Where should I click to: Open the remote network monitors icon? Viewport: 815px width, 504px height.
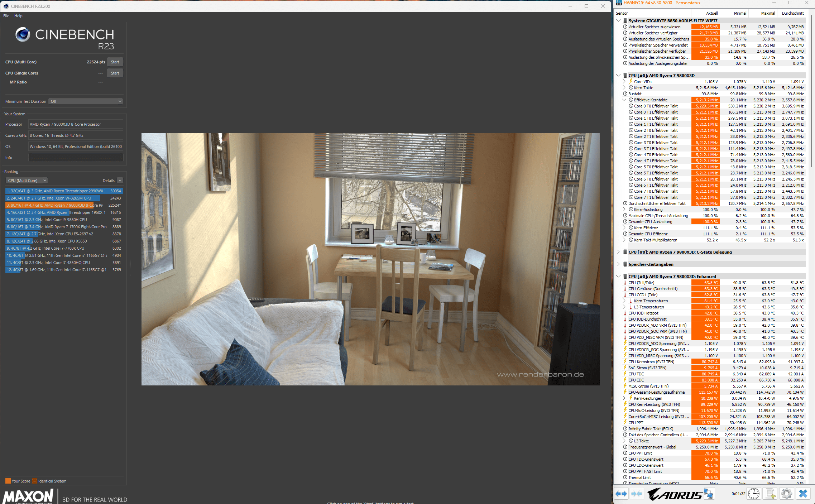point(708,494)
